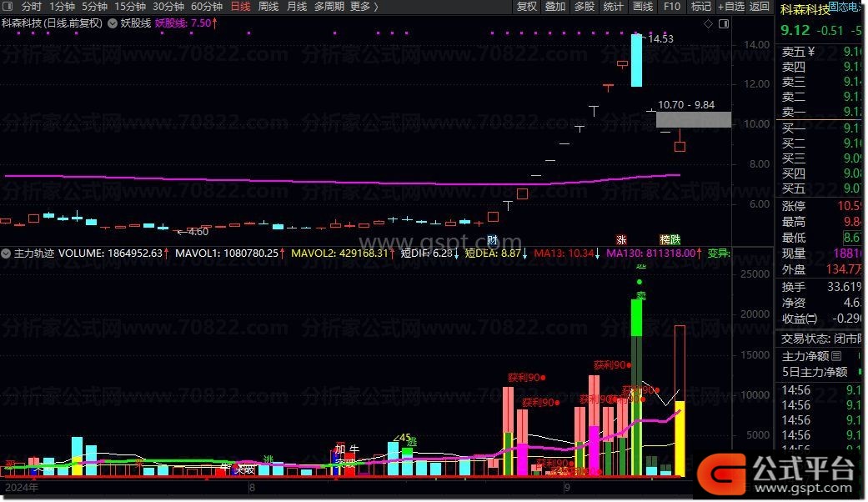The height and width of the screenshot is (502, 868).
Task: Click the 买五 order book row
Action: coord(821,188)
